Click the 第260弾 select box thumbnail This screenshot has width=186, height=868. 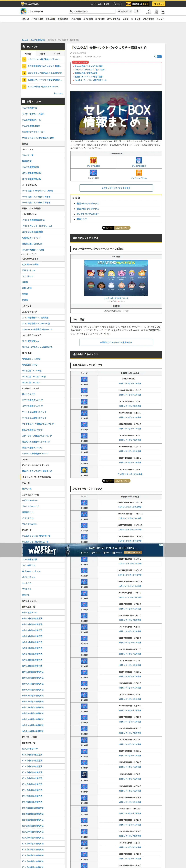pyautogui.click(x=84, y=391)
